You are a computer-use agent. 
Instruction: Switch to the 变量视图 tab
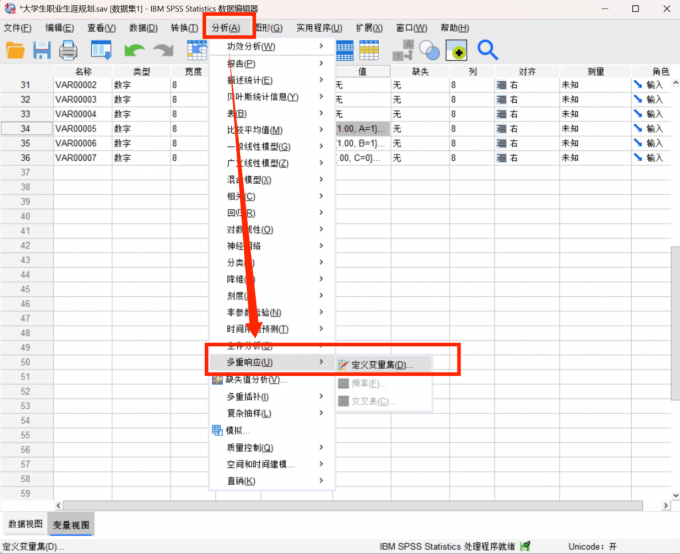click(71, 525)
